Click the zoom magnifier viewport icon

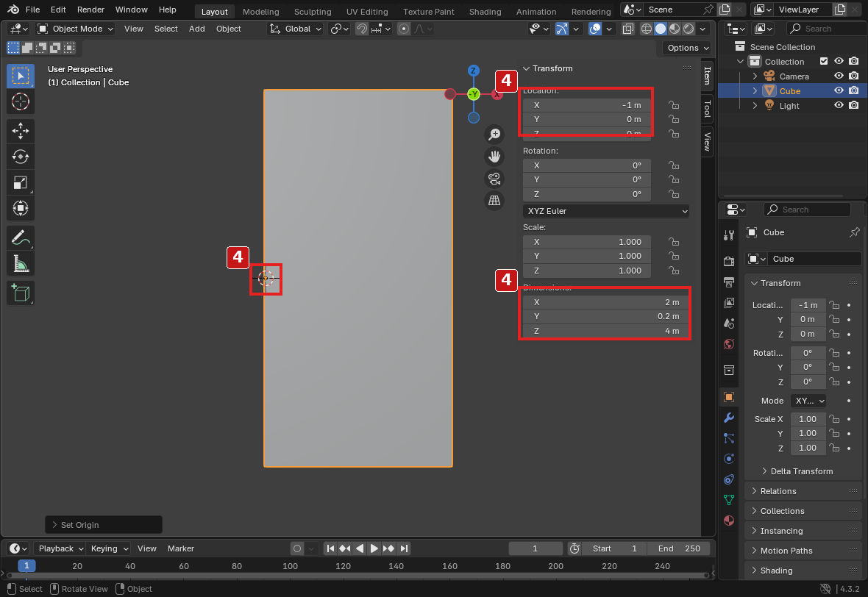(x=494, y=135)
